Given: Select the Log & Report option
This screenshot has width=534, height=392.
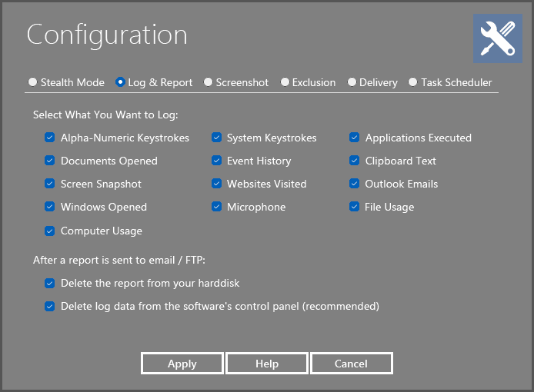Looking at the screenshot, I should pos(120,82).
